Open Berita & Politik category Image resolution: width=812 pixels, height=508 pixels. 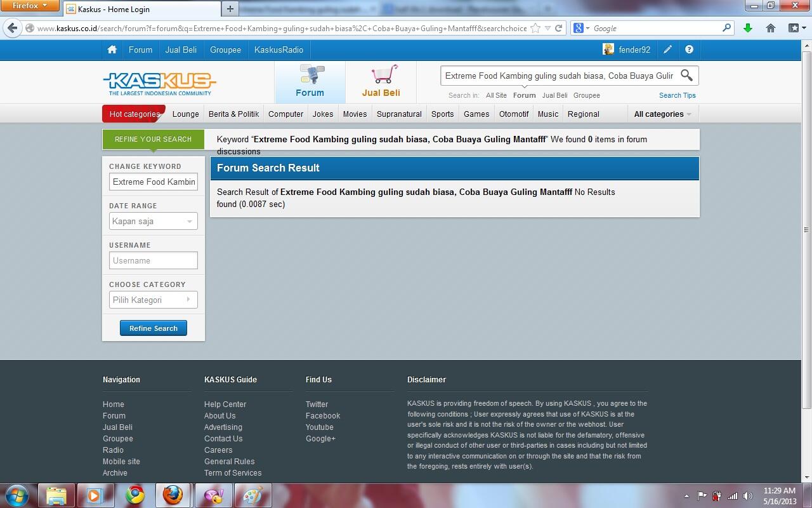tap(233, 114)
